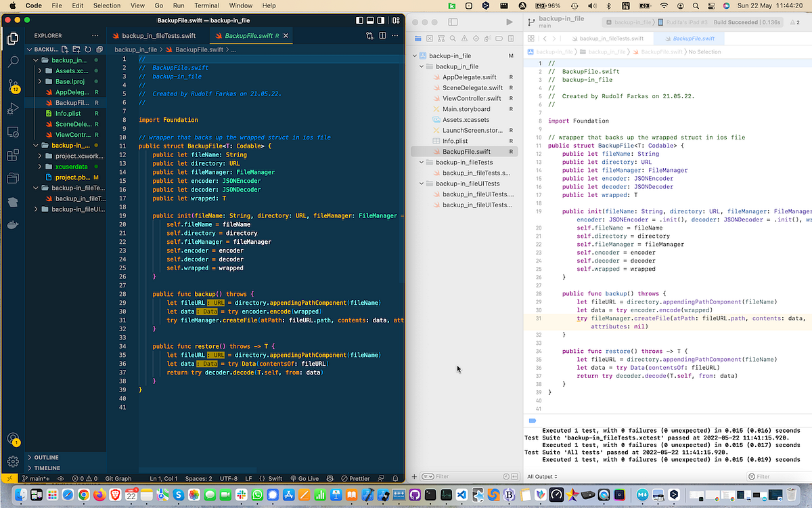Open the All Output dropdown in Xcode
The height and width of the screenshot is (508, 812).
point(541,476)
